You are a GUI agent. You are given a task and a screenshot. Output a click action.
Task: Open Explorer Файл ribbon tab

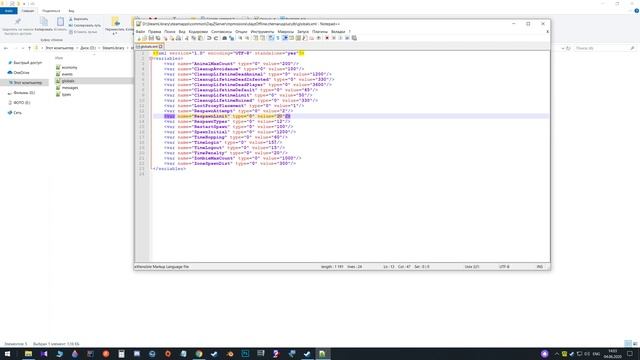coord(9,11)
